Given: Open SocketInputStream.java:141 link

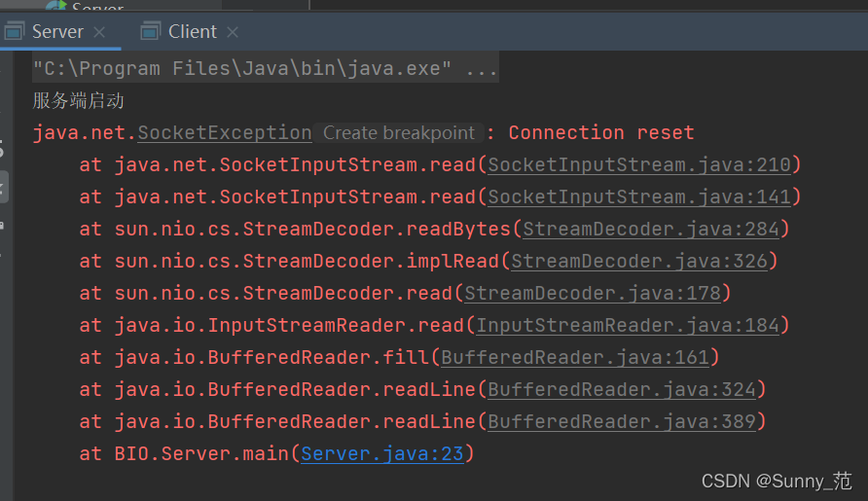Looking at the screenshot, I should click(x=638, y=197).
